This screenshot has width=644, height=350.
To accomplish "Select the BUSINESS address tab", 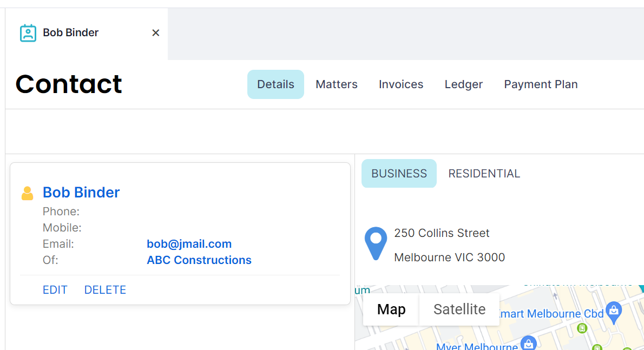I will click(x=399, y=174).
